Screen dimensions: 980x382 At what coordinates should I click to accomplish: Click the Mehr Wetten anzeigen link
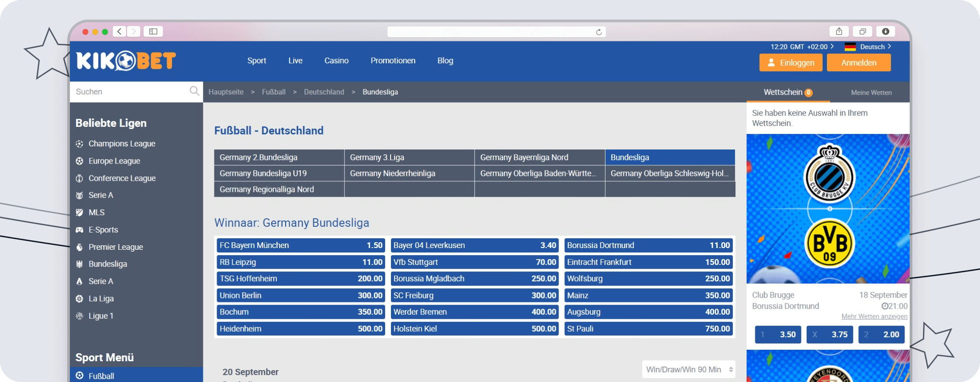coord(874,317)
